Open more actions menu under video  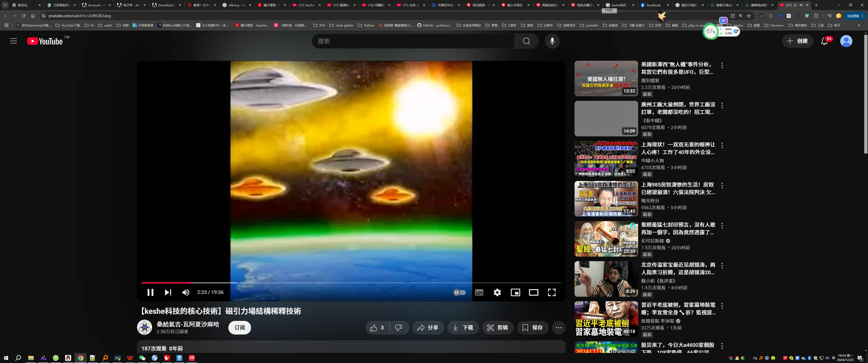point(558,328)
